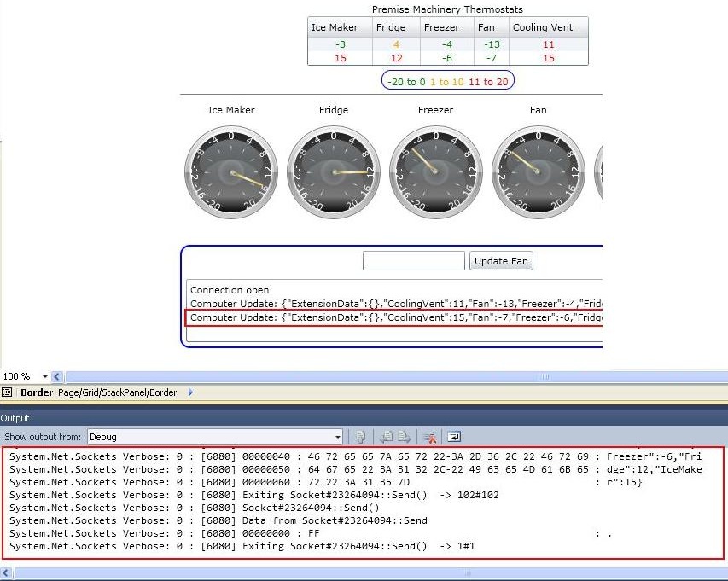Screen dimensions: 728x581
Task: Go to next message in Output toolbar
Action: (x=405, y=437)
